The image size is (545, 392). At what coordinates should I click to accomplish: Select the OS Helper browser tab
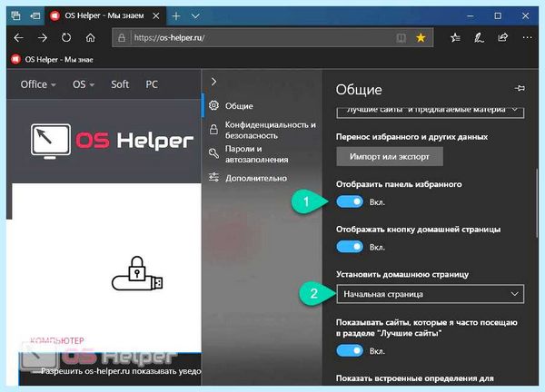104,16
